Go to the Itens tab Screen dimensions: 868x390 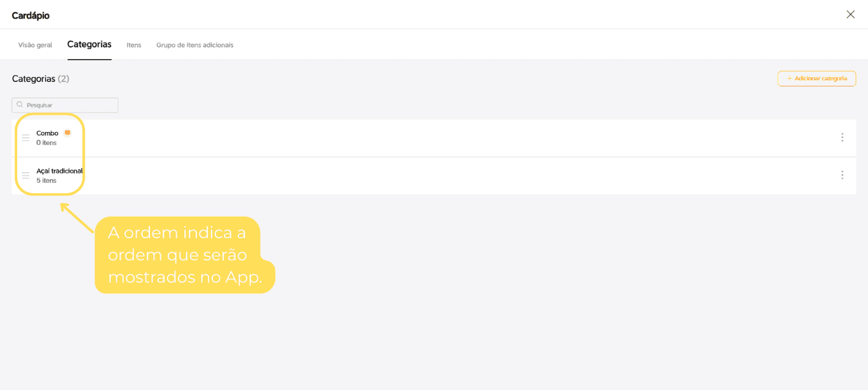pos(133,45)
